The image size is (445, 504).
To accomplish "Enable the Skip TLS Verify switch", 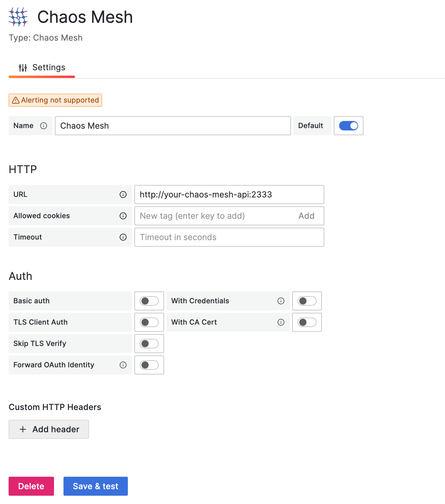I will 149,344.
